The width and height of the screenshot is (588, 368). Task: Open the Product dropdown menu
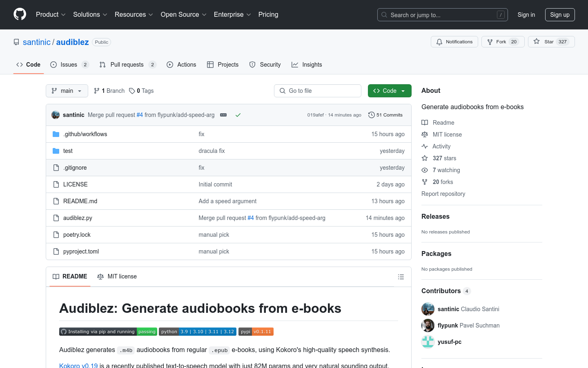[x=51, y=15]
